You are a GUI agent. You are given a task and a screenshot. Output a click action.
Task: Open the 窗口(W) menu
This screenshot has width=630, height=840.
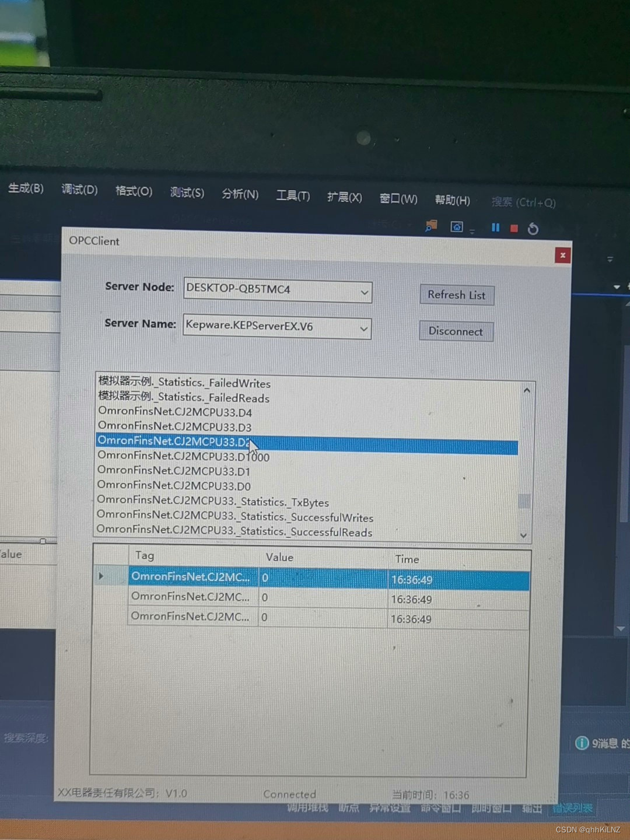pyautogui.click(x=398, y=198)
